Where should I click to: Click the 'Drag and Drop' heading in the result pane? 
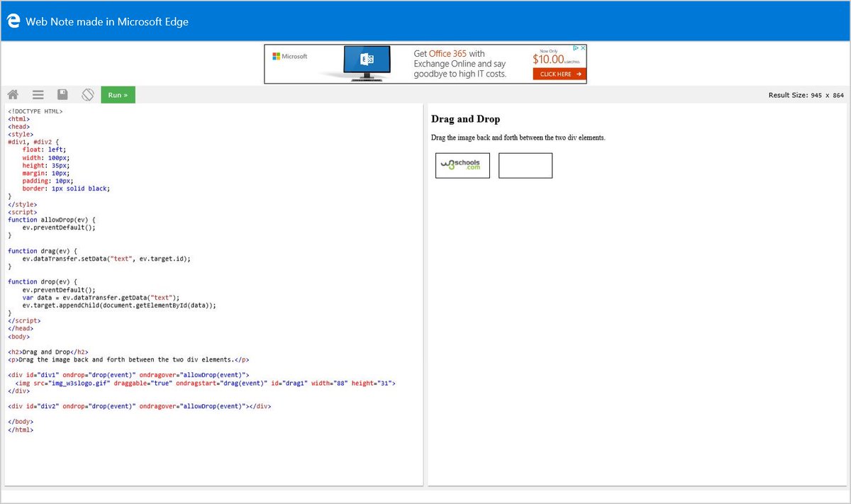pyautogui.click(x=465, y=119)
